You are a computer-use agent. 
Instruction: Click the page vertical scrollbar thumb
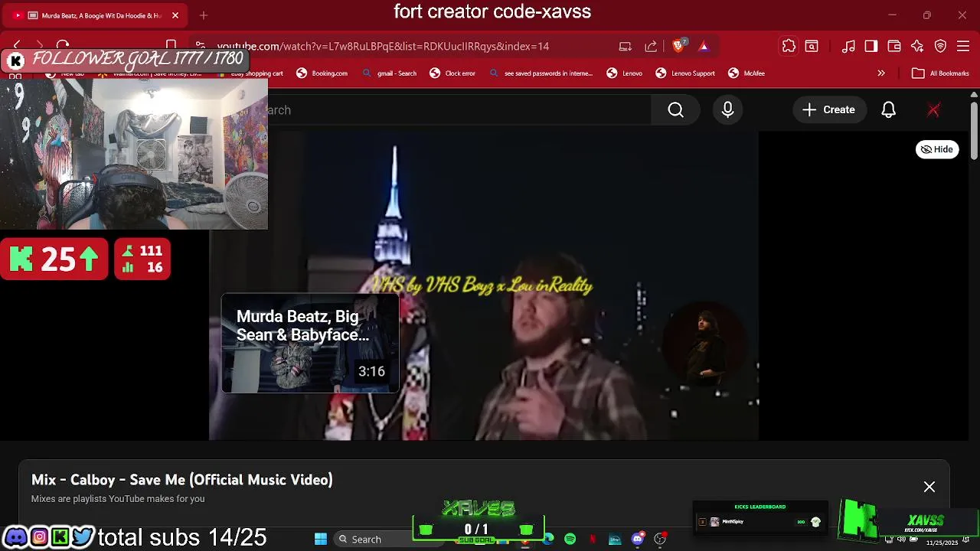point(974,130)
